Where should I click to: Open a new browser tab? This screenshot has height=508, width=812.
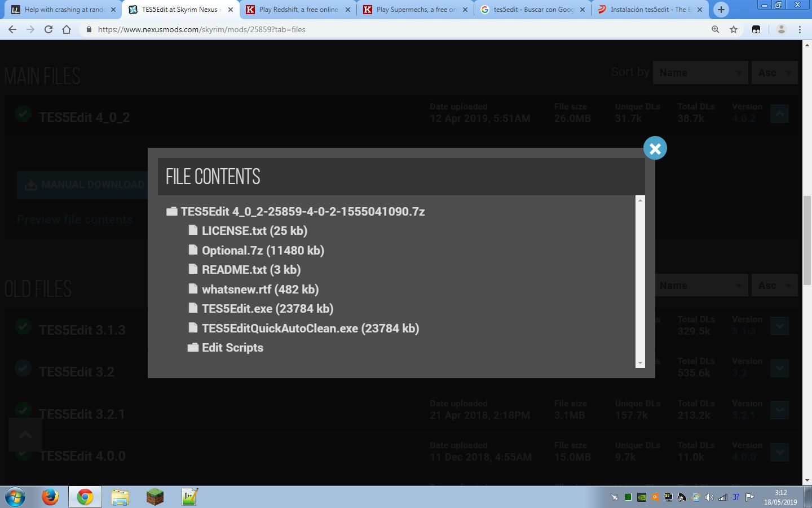click(x=721, y=10)
